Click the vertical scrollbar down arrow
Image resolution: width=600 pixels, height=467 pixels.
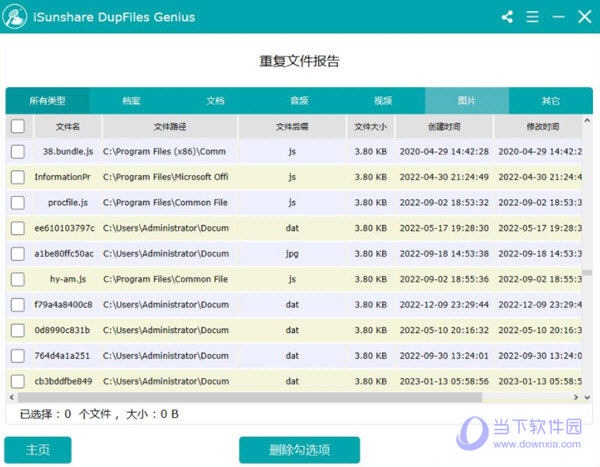pyautogui.click(x=587, y=397)
